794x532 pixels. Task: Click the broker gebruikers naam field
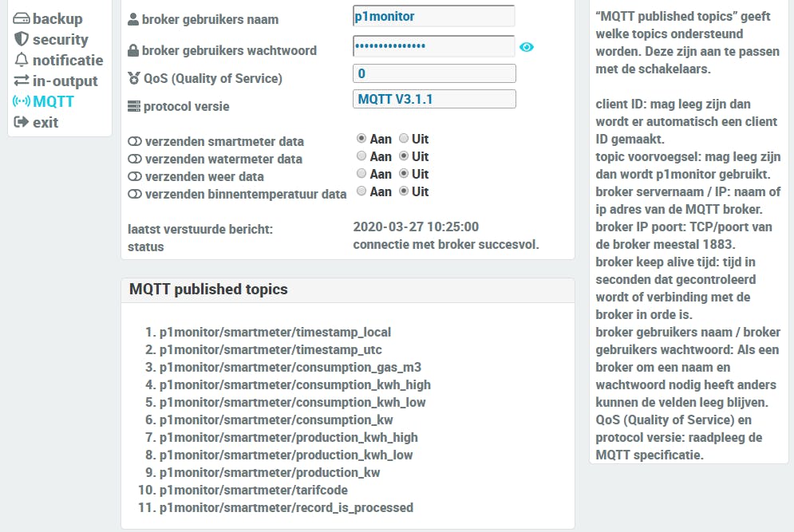[434, 16]
